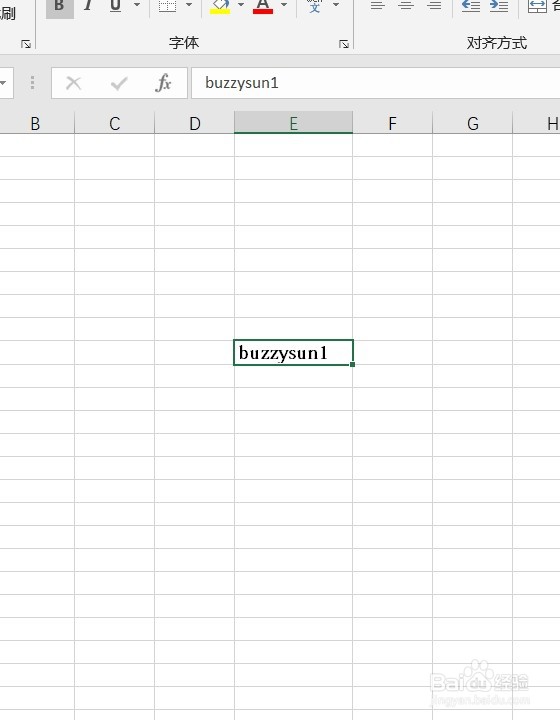
Task: Select column G header
Action: [473, 123]
